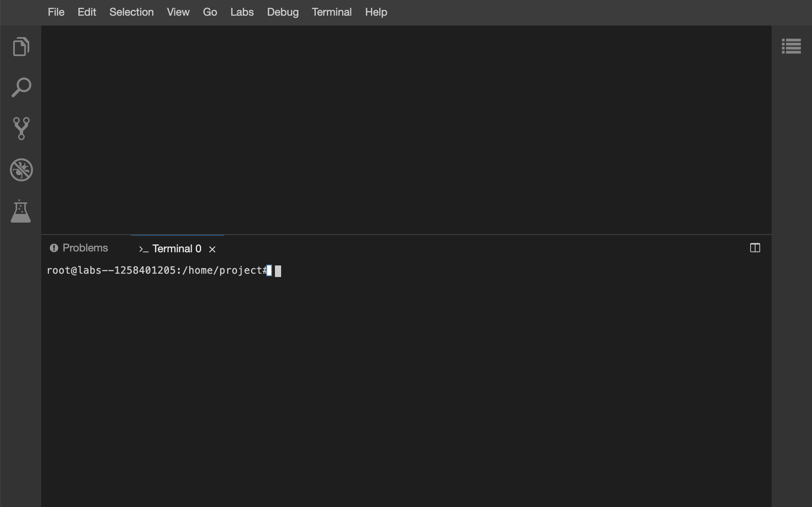Image resolution: width=812 pixels, height=507 pixels.
Task: Split the terminal with the split panel icon
Action: click(755, 248)
